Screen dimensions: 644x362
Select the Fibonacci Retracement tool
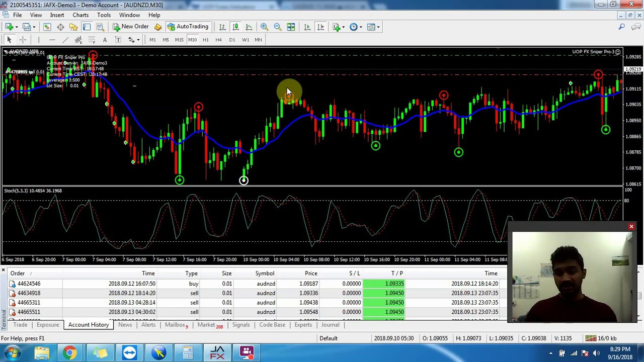(92, 40)
